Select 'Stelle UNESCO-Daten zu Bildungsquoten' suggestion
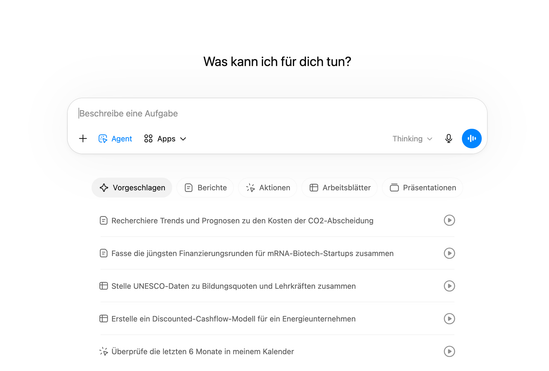The image size is (549, 371). tap(234, 286)
